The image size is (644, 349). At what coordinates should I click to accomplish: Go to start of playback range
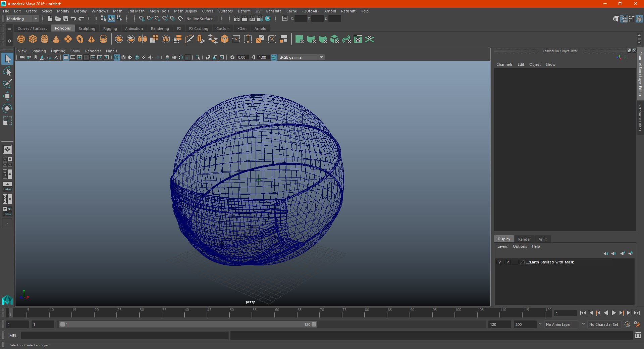(x=583, y=313)
